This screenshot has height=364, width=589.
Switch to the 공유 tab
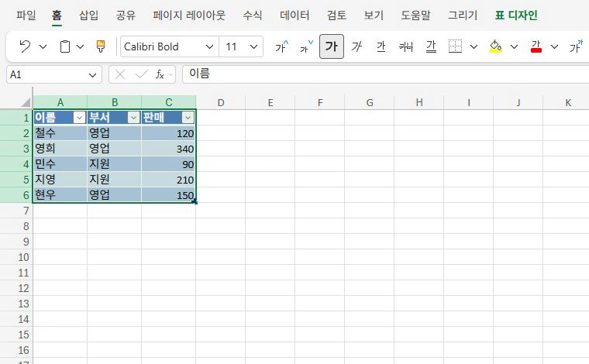click(x=126, y=15)
